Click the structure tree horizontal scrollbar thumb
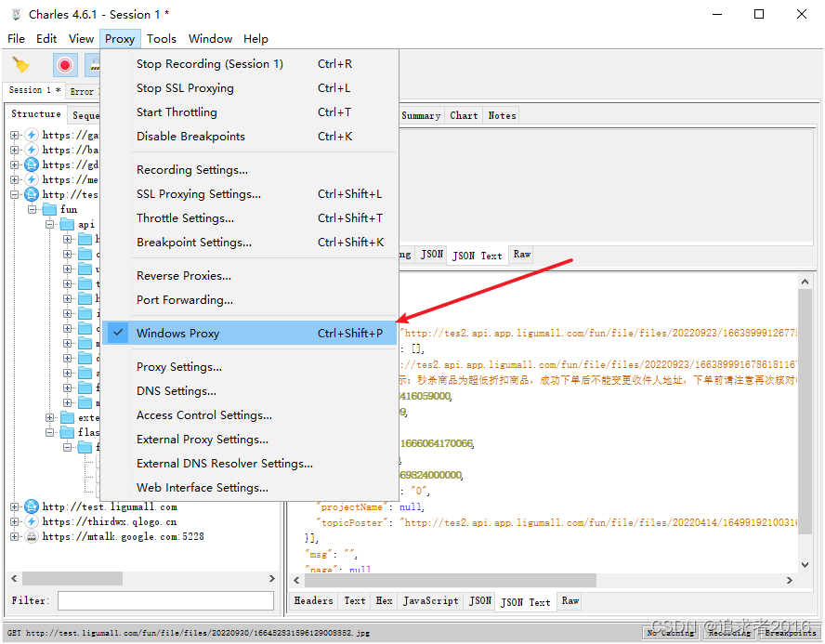 72,579
